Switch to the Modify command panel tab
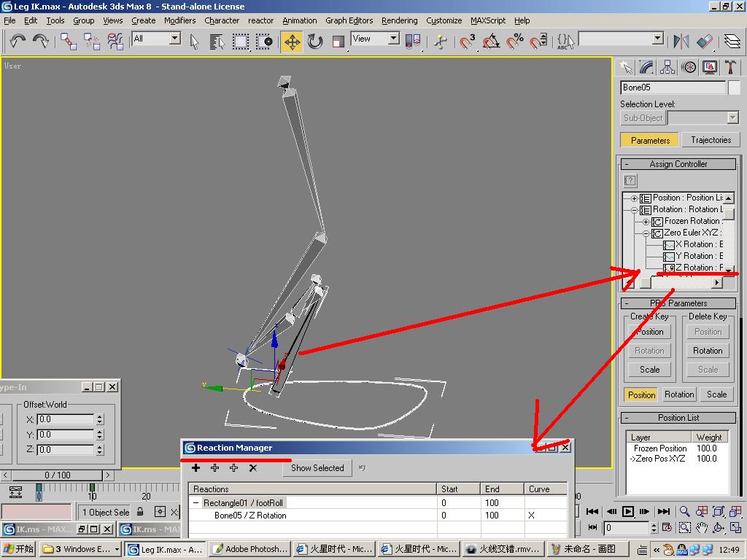 coord(646,67)
